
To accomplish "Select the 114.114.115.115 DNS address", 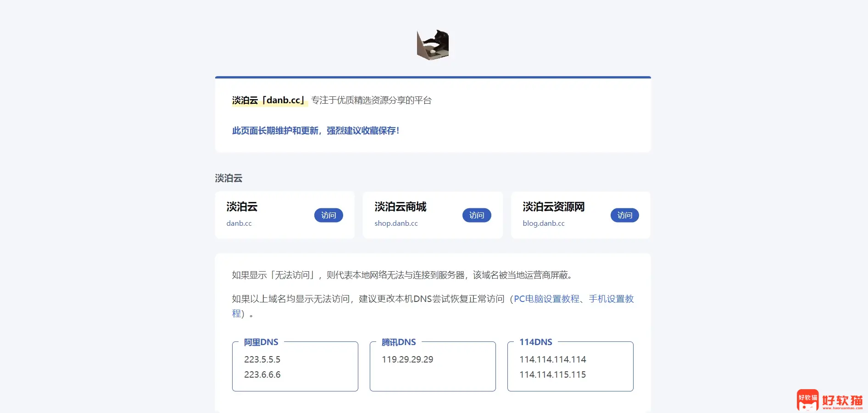I will pos(553,374).
